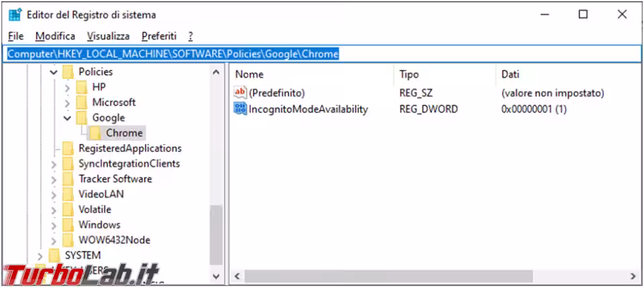
Task: Expand the SYSTEM hive node
Action: tap(40, 256)
